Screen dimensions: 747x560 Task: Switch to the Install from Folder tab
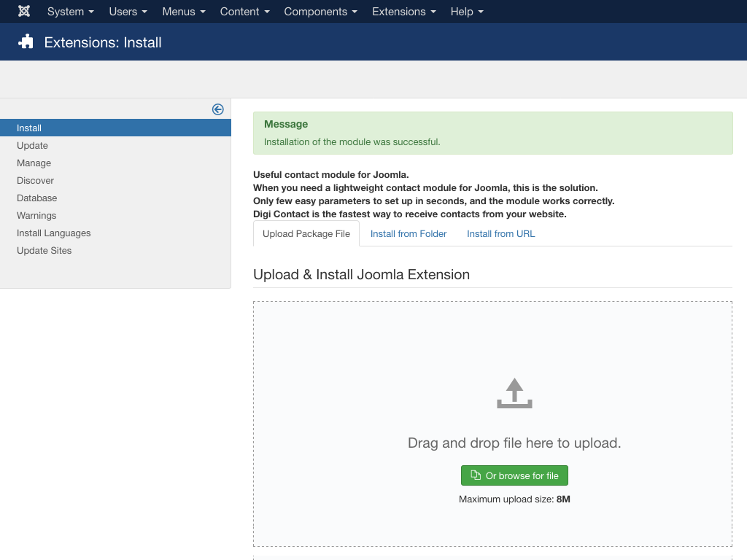click(409, 234)
